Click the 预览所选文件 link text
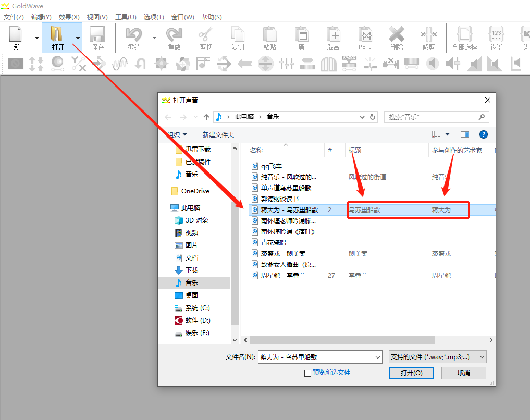Screen dimensions: 530x420 coord(331,373)
